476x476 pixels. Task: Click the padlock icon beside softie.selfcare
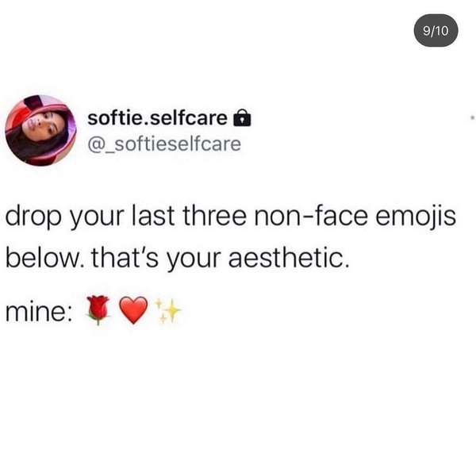click(x=242, y=117)
